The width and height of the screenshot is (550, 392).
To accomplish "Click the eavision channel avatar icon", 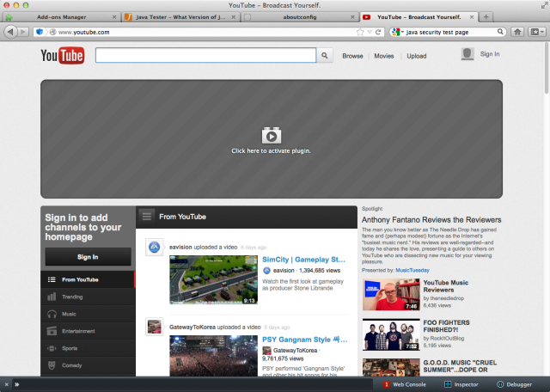I will [154, 247].
